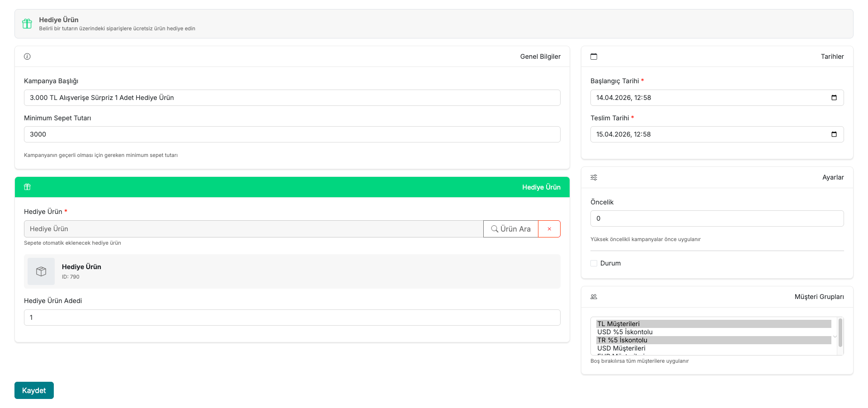
Task: Deselect TR %5 İskontolu group option
Action: coord(713,340)
